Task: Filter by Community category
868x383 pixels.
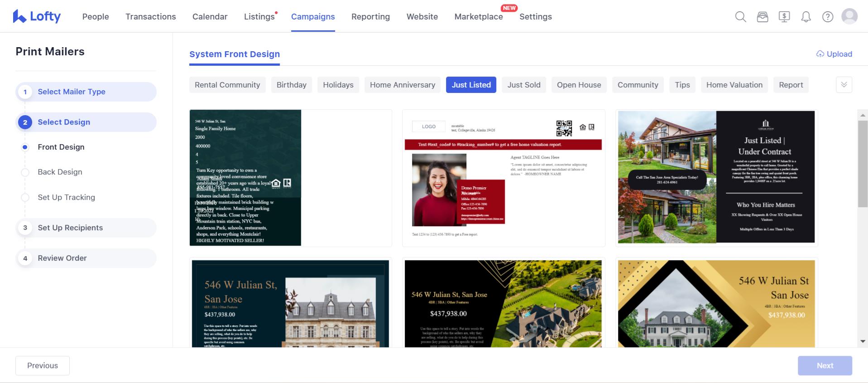Action: click(x=638, y=85)
